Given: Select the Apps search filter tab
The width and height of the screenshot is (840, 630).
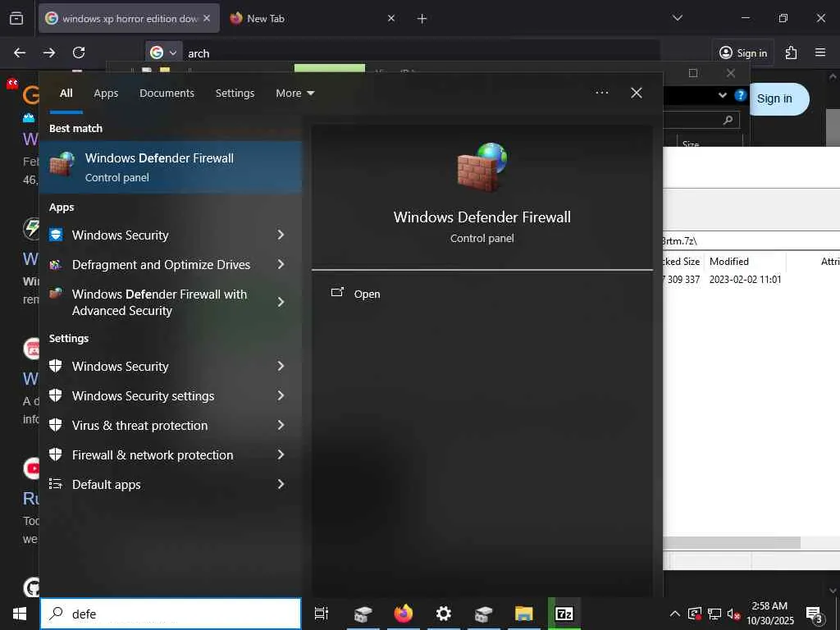Looking at the screenshot, I should (106, 94).
